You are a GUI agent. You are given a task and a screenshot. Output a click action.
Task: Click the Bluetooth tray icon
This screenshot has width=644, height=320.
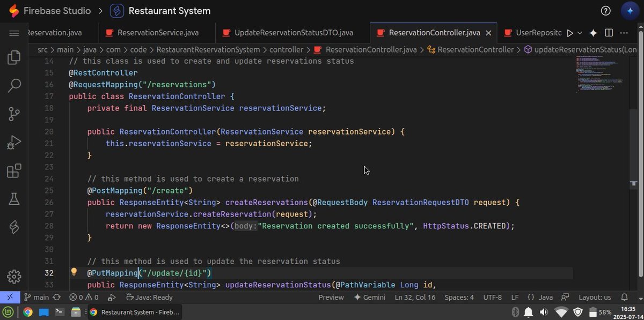[x=515, y=312]
